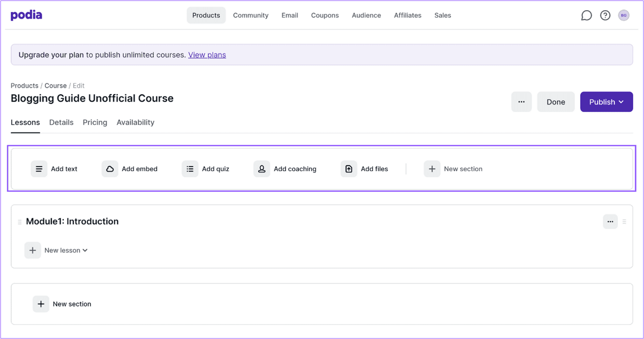The height and width of the screenshot is (339, 644).
Task: Switch to the Availability tab
Action: coord(135,123)
